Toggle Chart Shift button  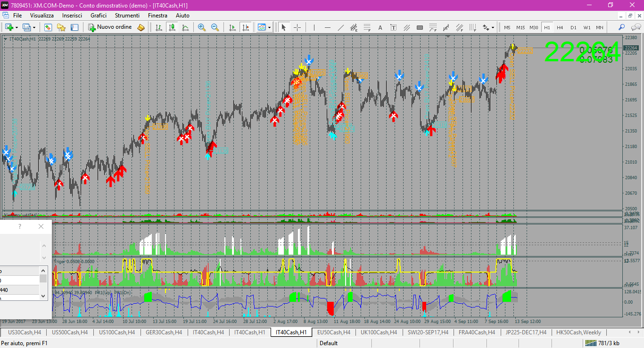click(x=245, y=27)
